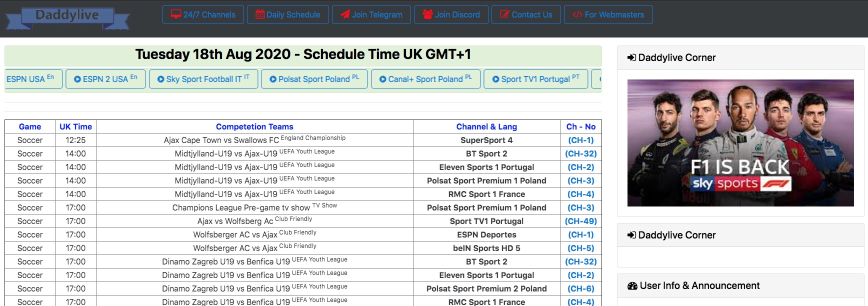Open CH-49 link for Sport TV1 Portugal

[x=580, y=221]
